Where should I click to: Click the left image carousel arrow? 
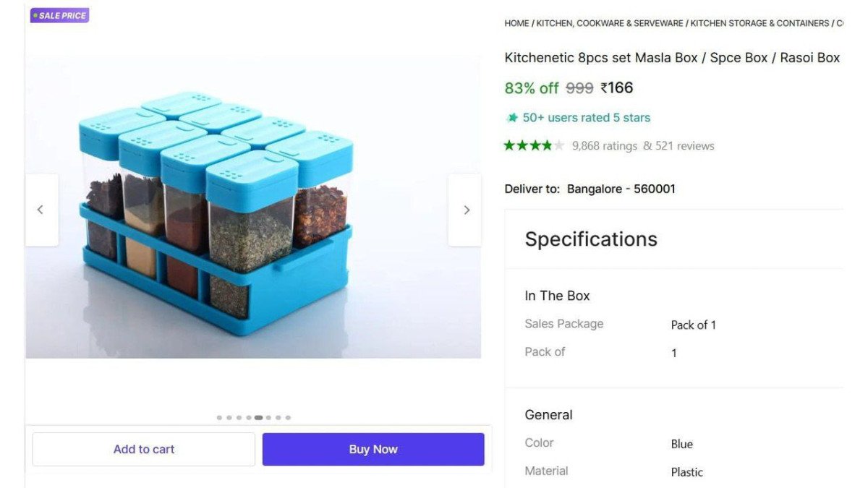point(41,209)
